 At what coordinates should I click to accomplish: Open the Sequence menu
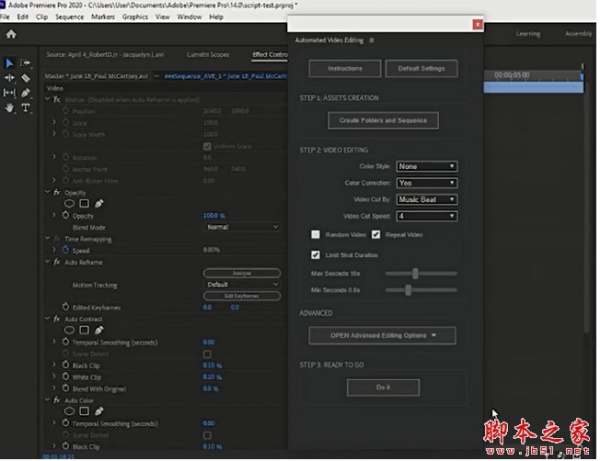[x=69, y=17]
